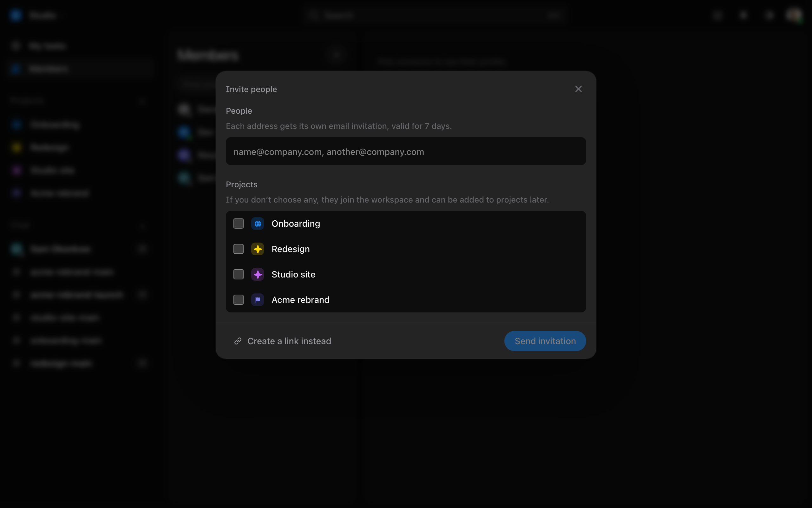Viewport: 812px width, 508px height.
Task: Choose Create a link instead
Action: click(x=282, y=341)
